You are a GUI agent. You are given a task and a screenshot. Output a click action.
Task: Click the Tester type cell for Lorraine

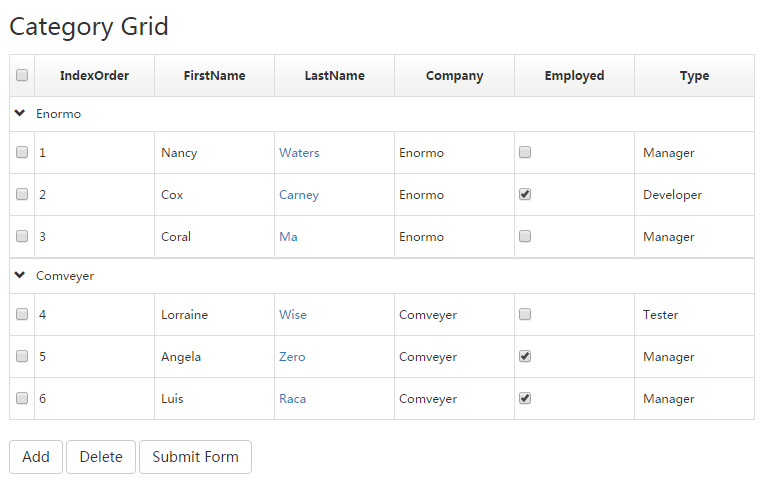660,315
